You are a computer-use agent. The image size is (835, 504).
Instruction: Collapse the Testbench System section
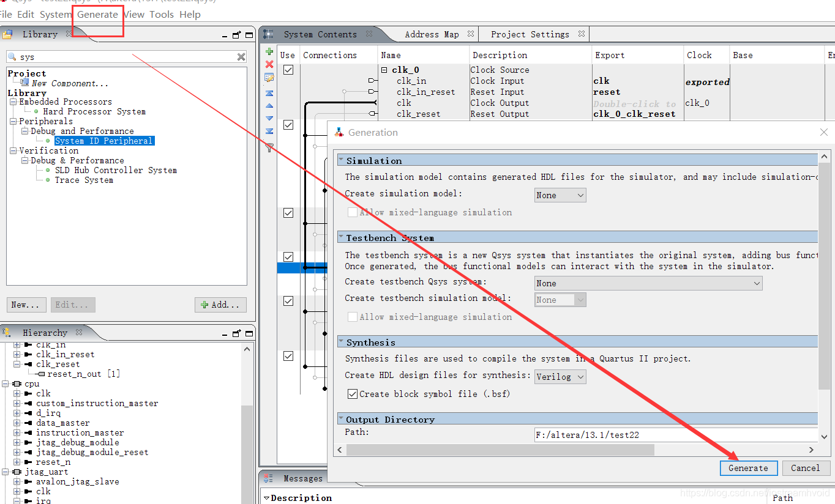342,238
